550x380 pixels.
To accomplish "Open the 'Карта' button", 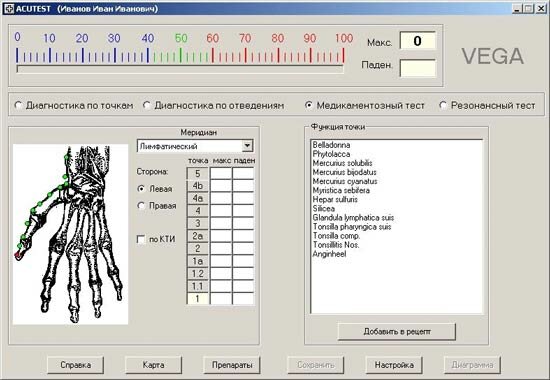I will tap(154, 365).
